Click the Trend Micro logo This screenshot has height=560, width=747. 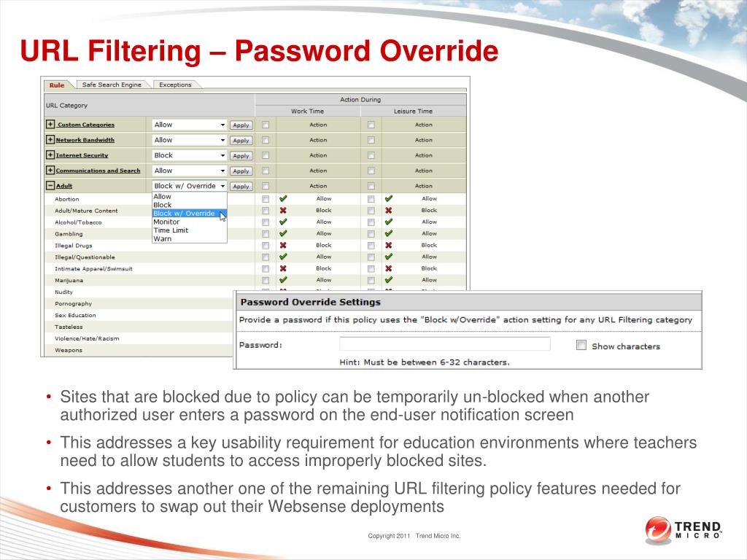pos(683,530)
